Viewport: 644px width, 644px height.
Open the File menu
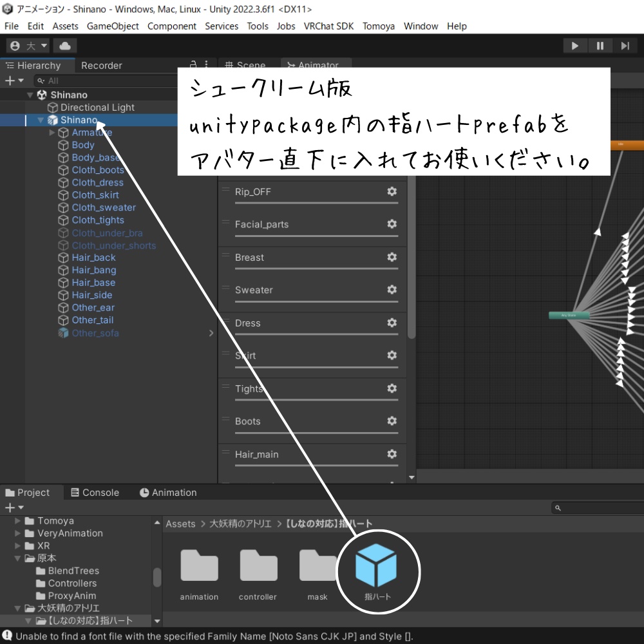click(x=12, y=26)
